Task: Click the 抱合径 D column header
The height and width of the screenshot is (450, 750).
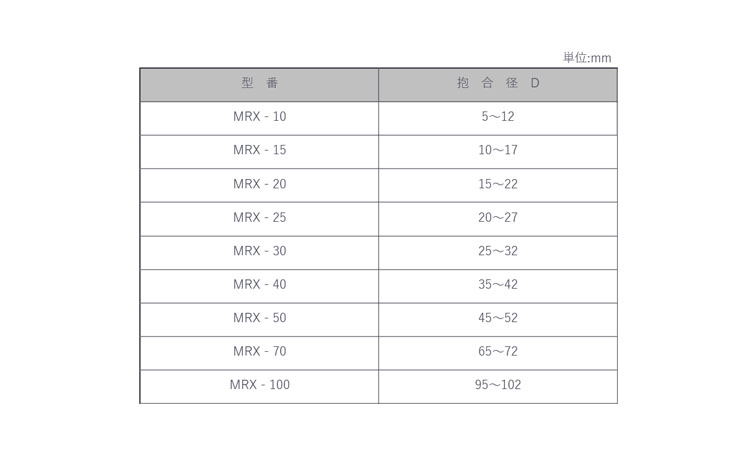Action: (497, 84)
